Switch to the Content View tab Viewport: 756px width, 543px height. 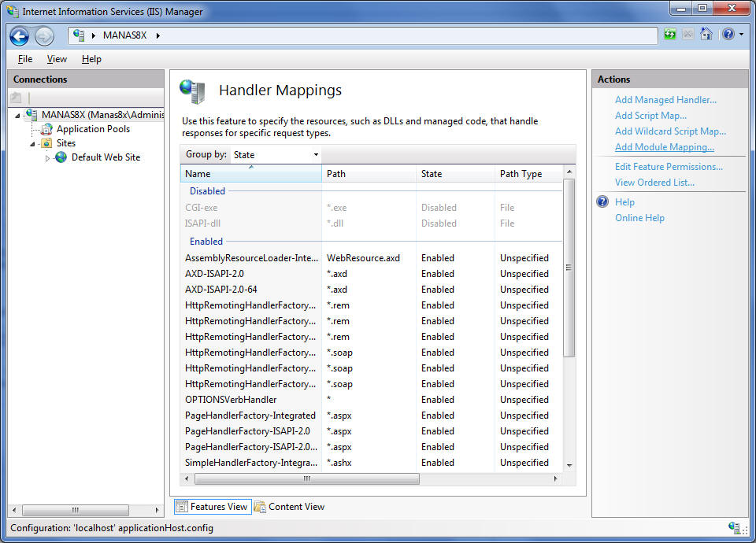point(290,506)
